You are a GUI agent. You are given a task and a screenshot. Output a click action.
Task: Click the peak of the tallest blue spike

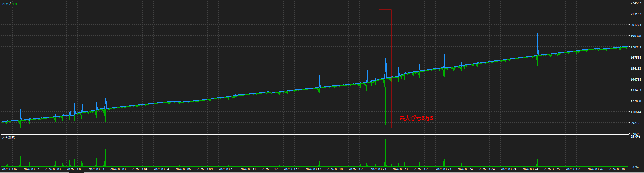[x=386, y=13]
